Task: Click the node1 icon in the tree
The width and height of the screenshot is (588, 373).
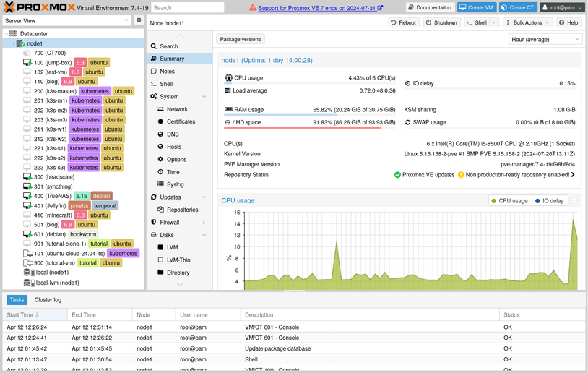Action: coord(21,43)
